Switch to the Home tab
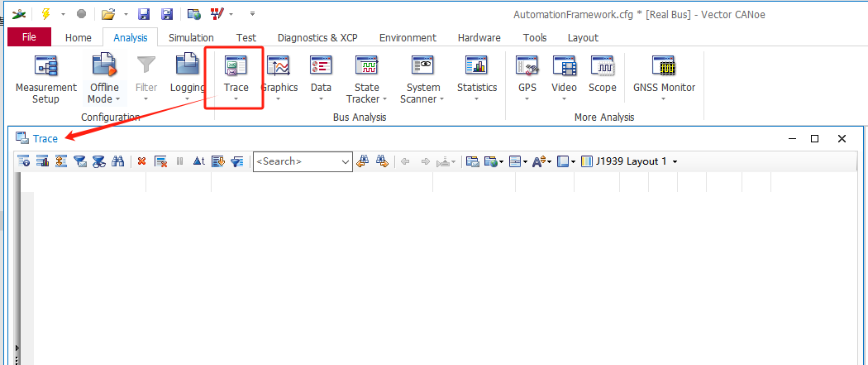The width and height of the screenshot is (868, 365). [x=78, y=38]
